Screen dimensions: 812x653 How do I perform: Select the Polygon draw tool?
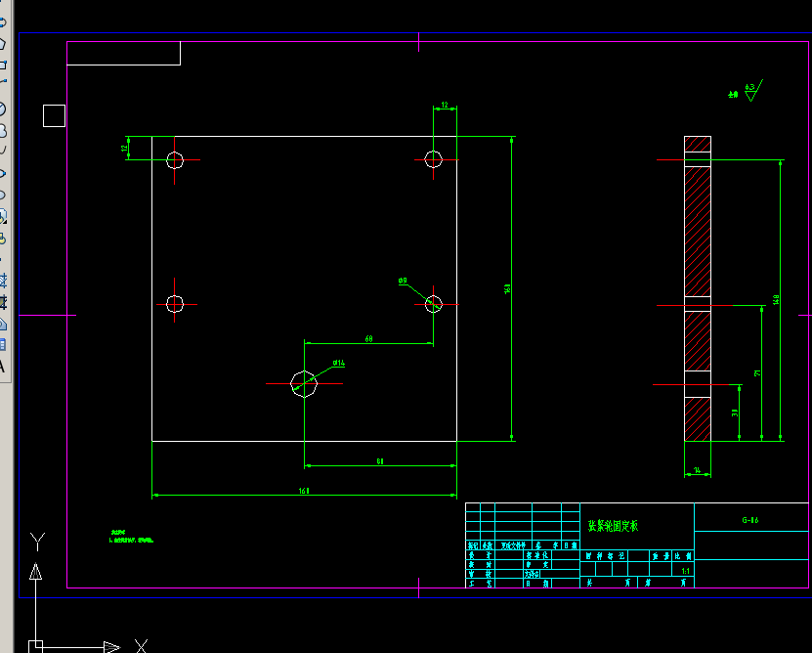2,44
